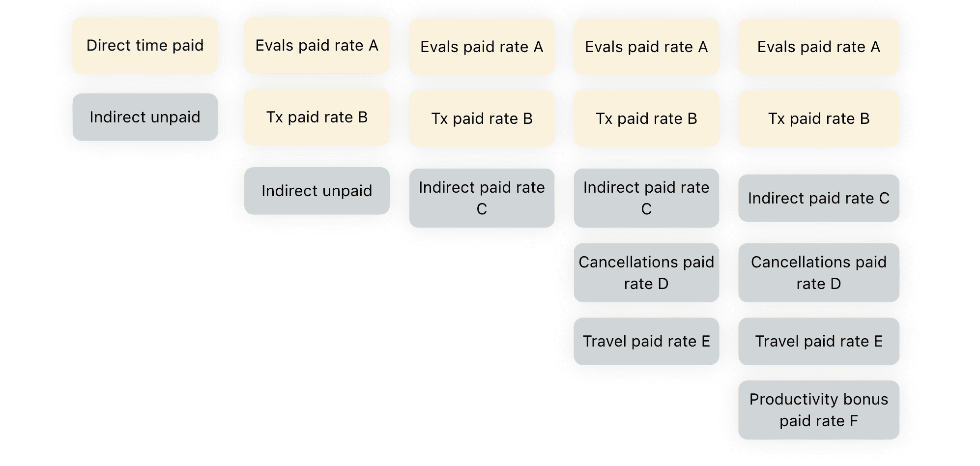Click Cancellations paid rate D in the last column

(819, 273)
